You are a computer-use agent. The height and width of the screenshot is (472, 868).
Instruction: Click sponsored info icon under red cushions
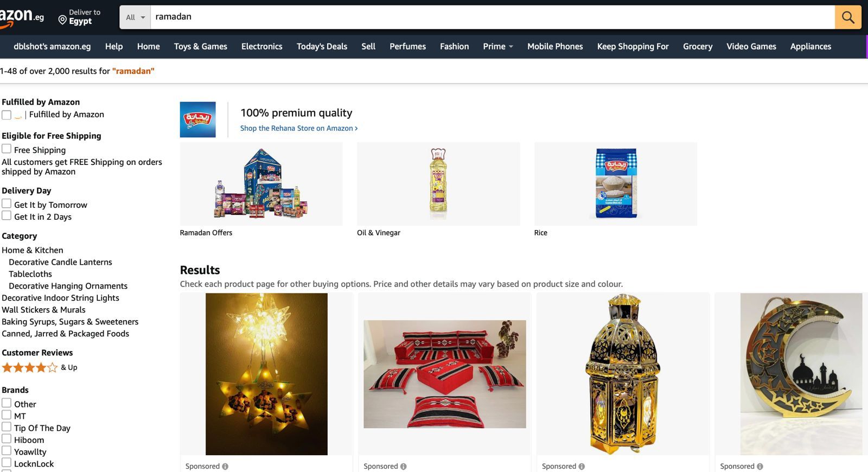point(403,467)
